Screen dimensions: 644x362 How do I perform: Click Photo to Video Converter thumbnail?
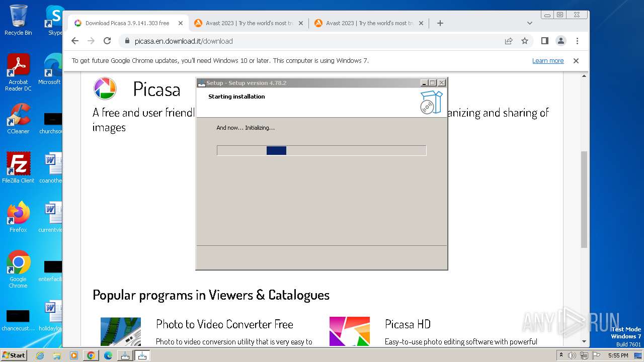121,331
